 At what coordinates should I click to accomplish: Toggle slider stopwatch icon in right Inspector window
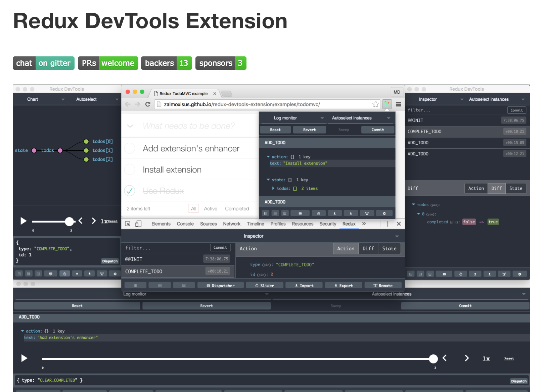point(461,274)
